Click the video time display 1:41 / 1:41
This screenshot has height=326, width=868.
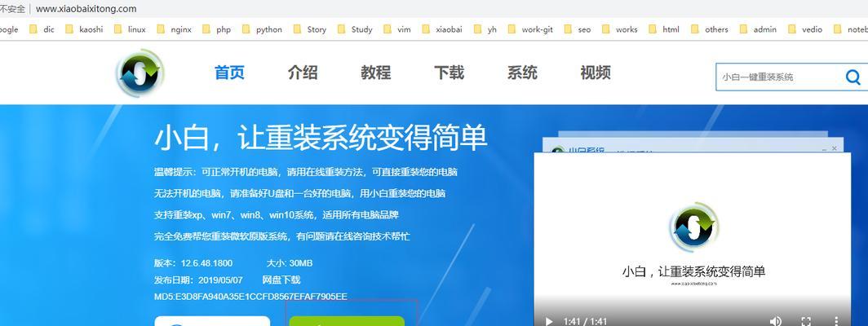tap(585, 321)
